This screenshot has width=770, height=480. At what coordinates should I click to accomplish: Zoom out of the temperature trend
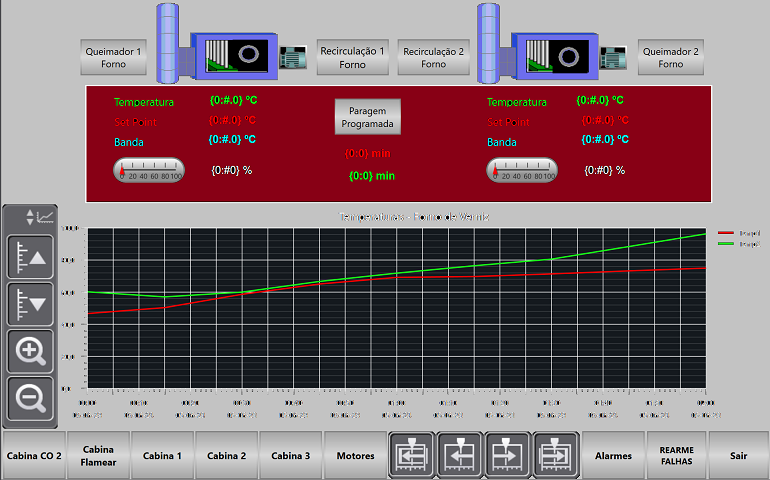30,398
